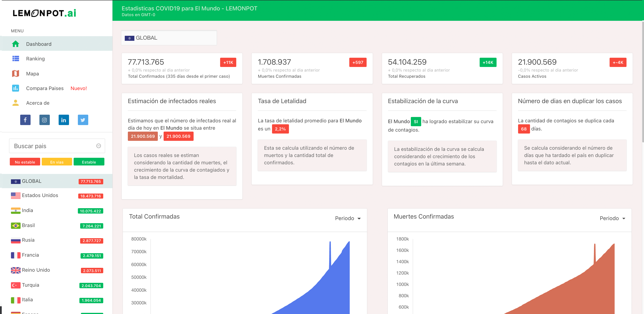
Task: Open the Twitter social link
Action: click(83, 120)
